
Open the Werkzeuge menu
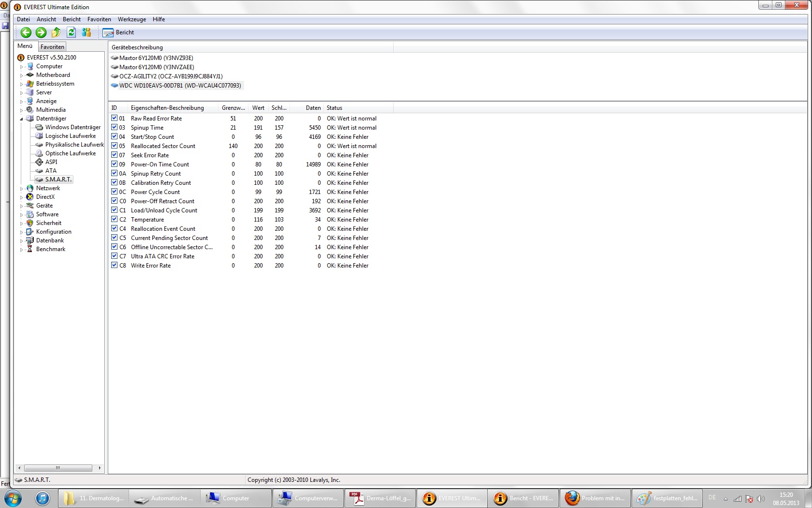(132, 19)
